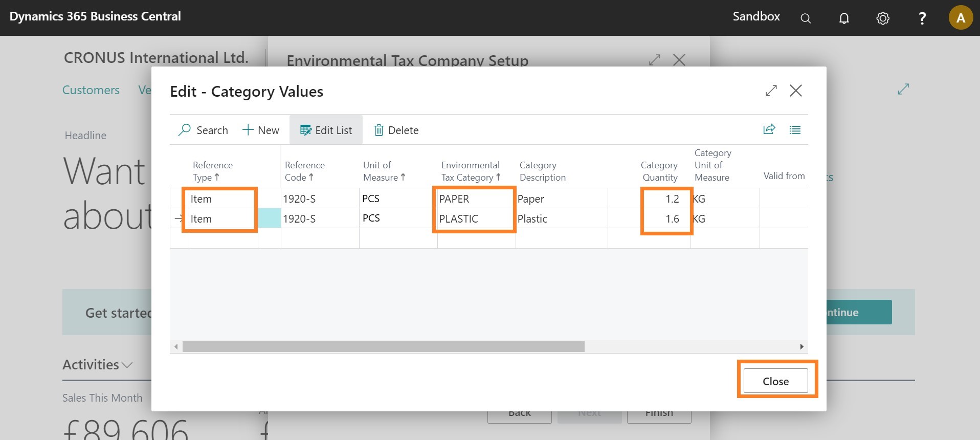Open the list view options icon
This screenshot has height=440, width=980.
click(x=795, y=130)
